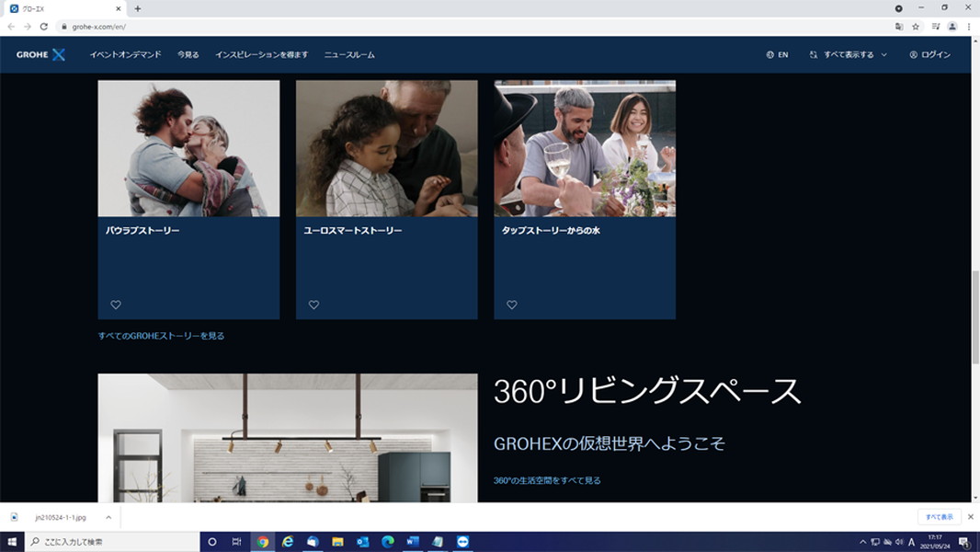
Task: Open the ユーロスマートストーリー photo of child
Action: click(x=387, y=148)
